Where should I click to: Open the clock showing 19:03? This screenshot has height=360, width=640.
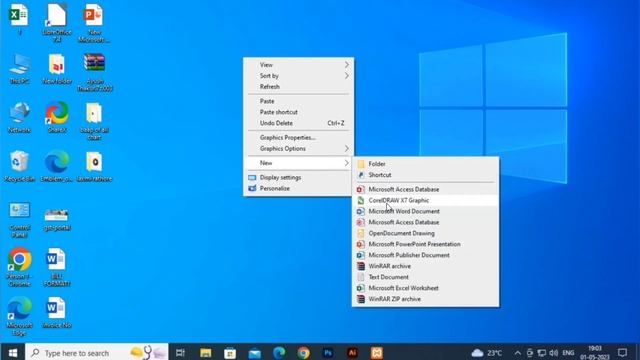pyautogui.click(x=595, y=353)
